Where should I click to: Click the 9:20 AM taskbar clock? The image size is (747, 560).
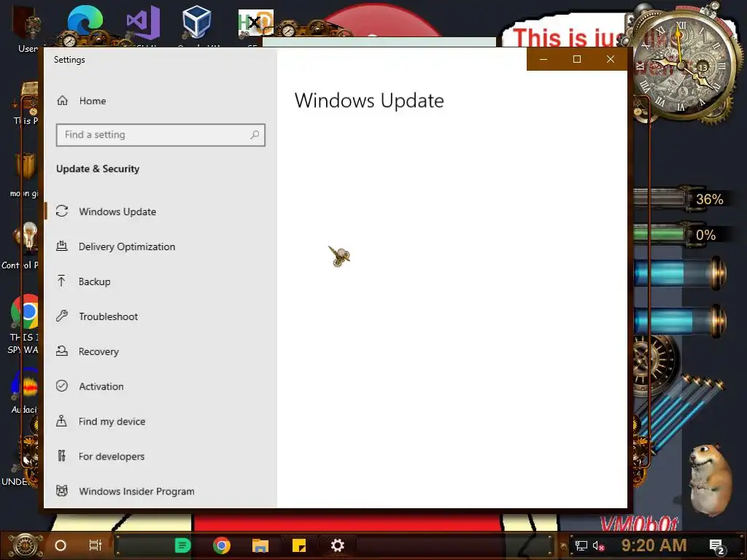pos(654,545)
